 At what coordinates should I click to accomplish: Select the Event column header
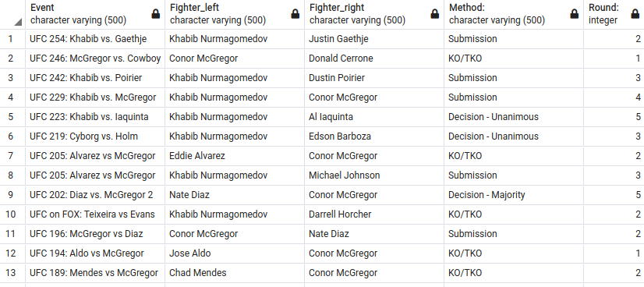pos(95,14)
